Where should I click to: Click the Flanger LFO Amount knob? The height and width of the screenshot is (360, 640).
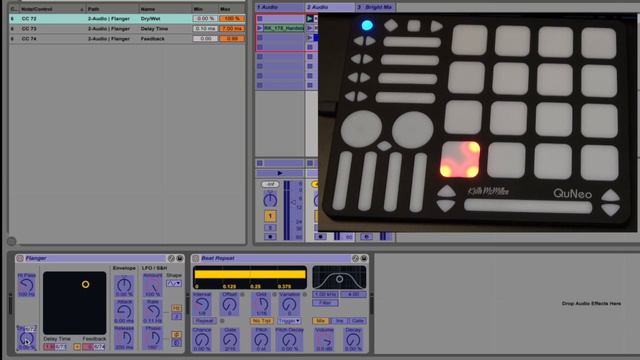pos(153,285)
